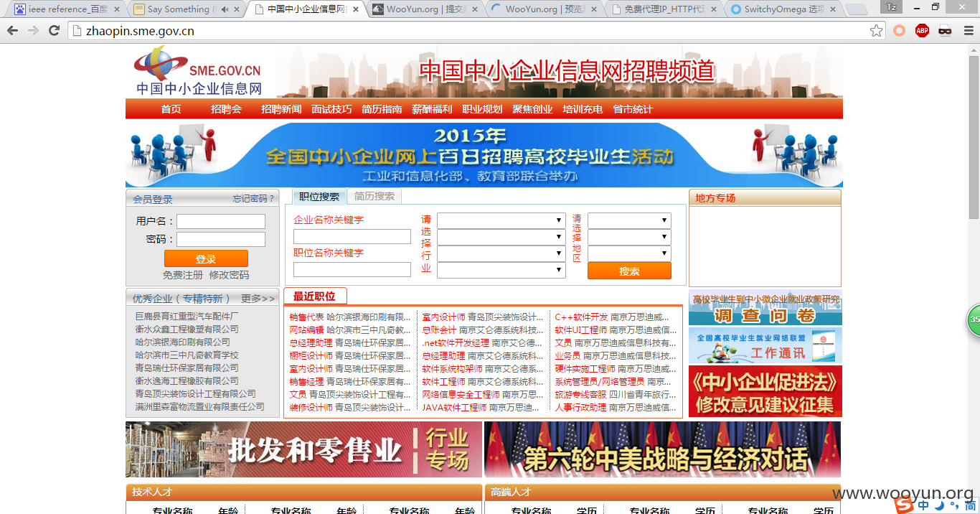Click the SME.GOV.CN site logo
This screenshot has width=980, height=514.
(x=198, y=71)
